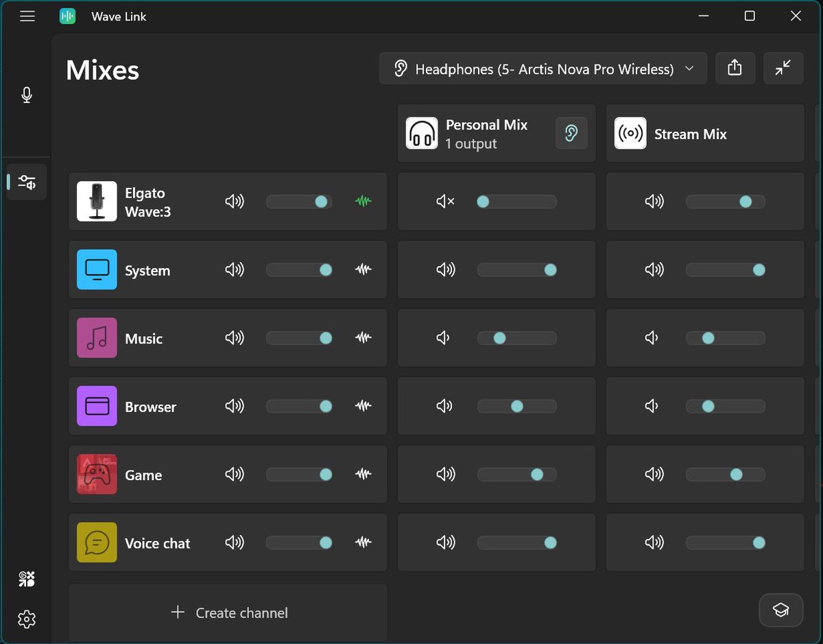
Task: Open effects waveform for Voice chat channel
Action: click(x=363, y=542)
